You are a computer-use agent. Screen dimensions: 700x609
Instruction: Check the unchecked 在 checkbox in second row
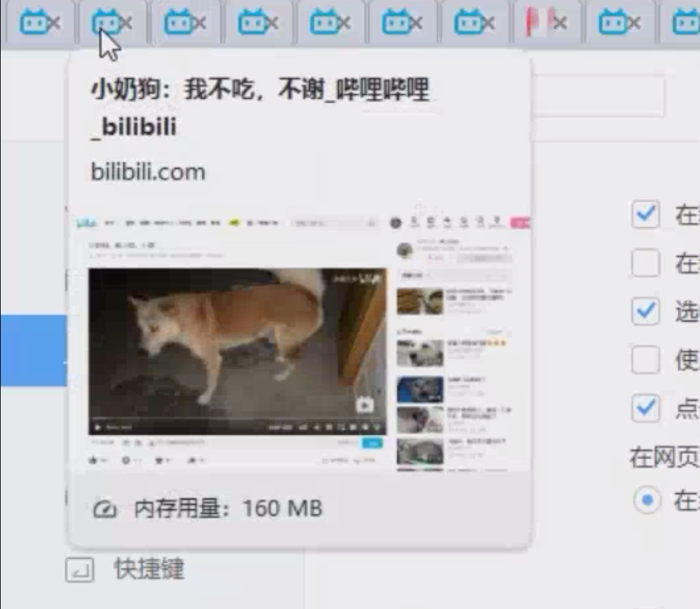pos(646,263)
